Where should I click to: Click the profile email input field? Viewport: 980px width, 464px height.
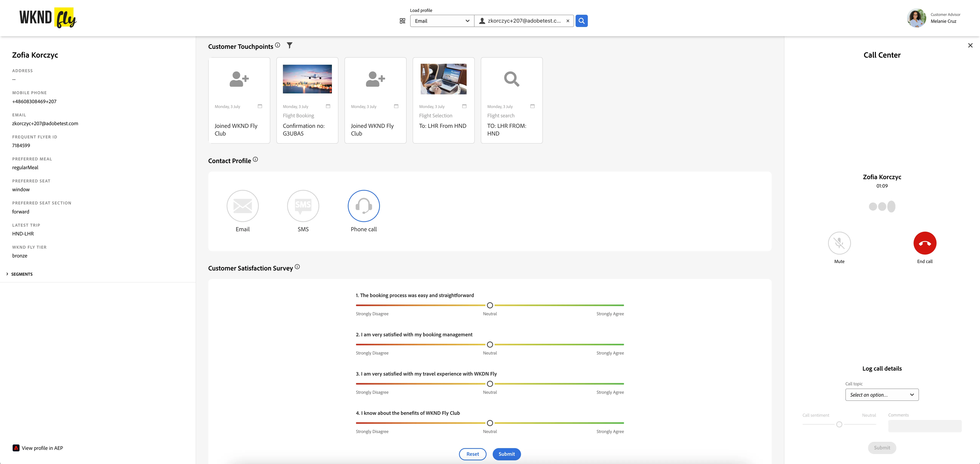pos(524,21)
